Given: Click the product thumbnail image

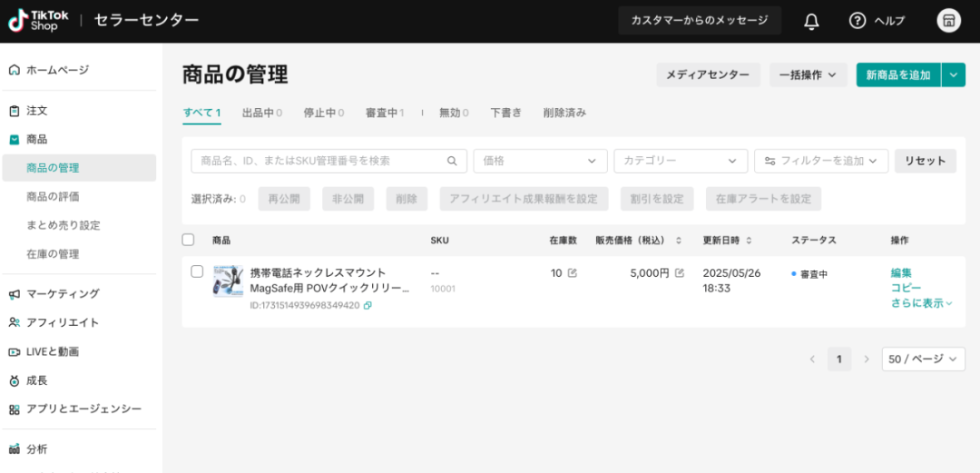Looking at the screenshot, I should click(228, 281).
